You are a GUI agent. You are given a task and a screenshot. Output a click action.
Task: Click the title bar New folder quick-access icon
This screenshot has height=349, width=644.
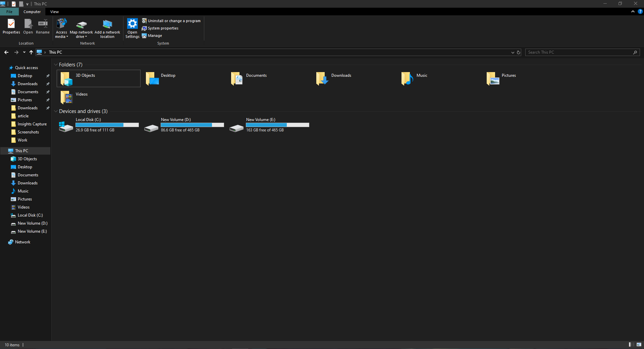pos(21,4)
